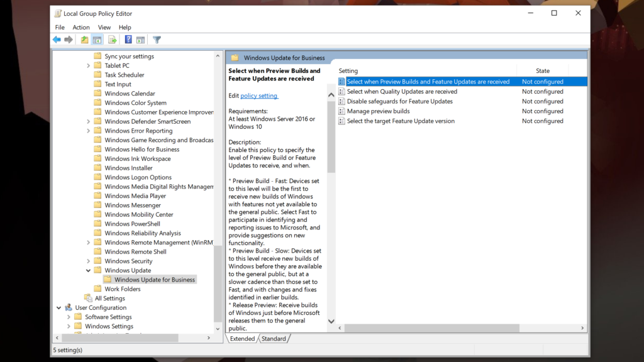This screenshot has height=362, width=644.
Task: Expand the Software Settings node
Action: click(x=69, y=317)
